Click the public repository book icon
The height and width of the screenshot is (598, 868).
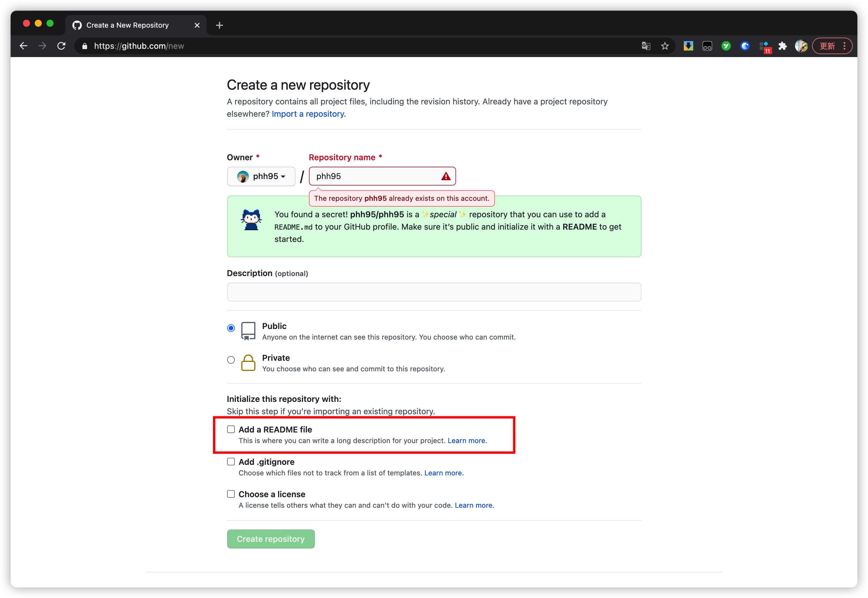(x=248, y=331)
